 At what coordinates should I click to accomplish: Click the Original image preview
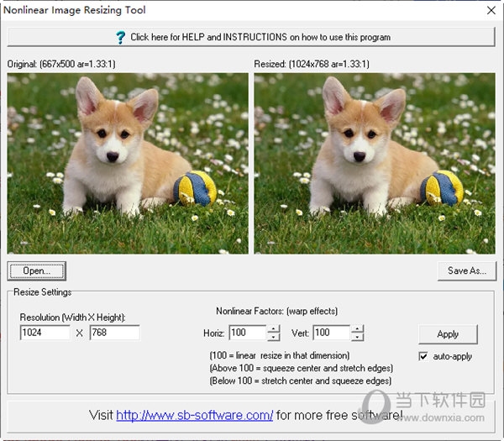128,164
